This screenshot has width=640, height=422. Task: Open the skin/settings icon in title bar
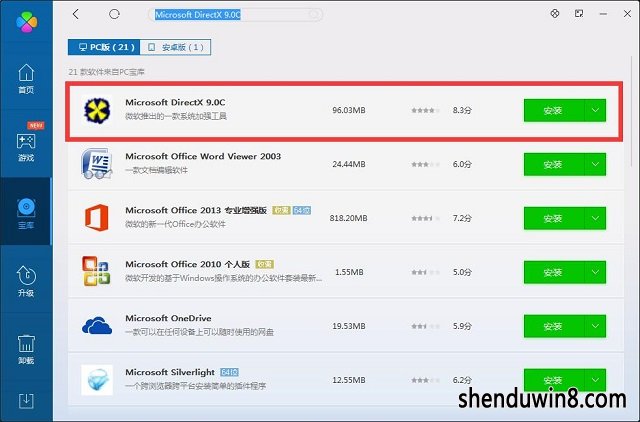(x=555, y=13)
